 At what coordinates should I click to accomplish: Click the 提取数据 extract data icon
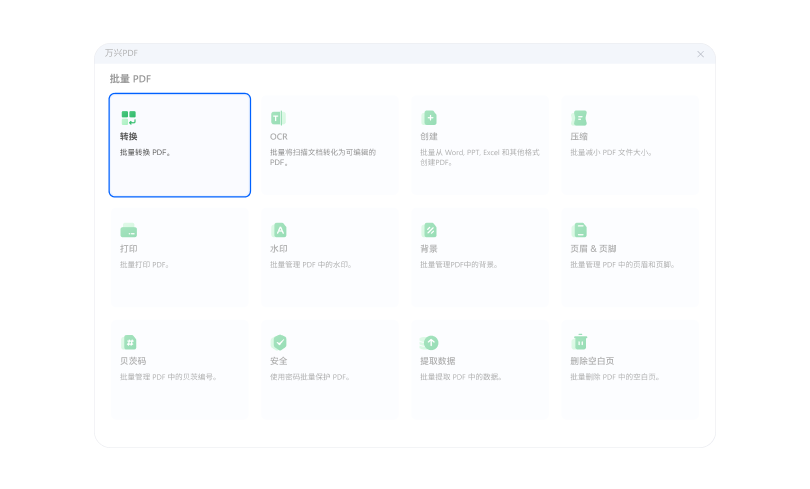pos(429,342)
